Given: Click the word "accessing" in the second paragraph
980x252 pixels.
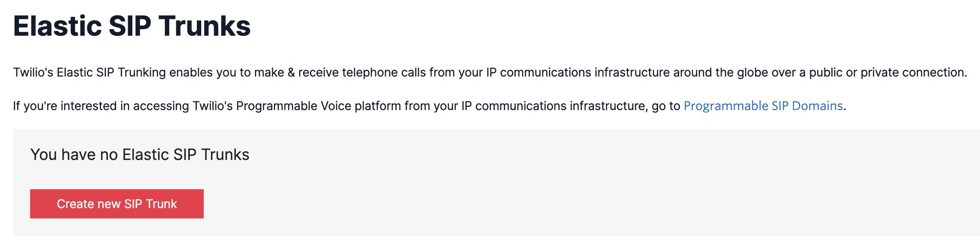Looking at the screenshot, I should [161, 106].
